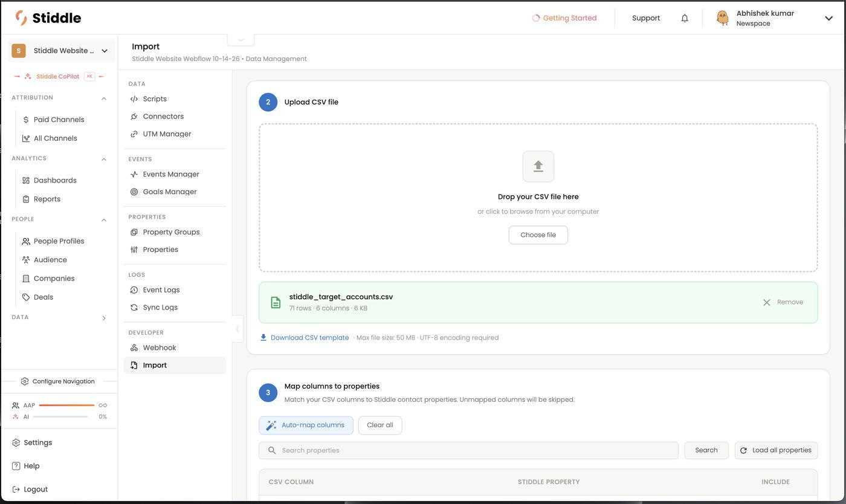This screenshot has height=504, width=846.
Task: Collapse the Attribution section
Action: pos(104,98)
